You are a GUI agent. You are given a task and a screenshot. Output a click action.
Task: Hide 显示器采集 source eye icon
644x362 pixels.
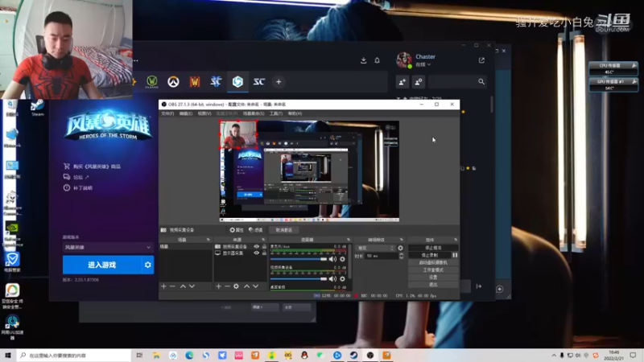click(x=256, y=253)
